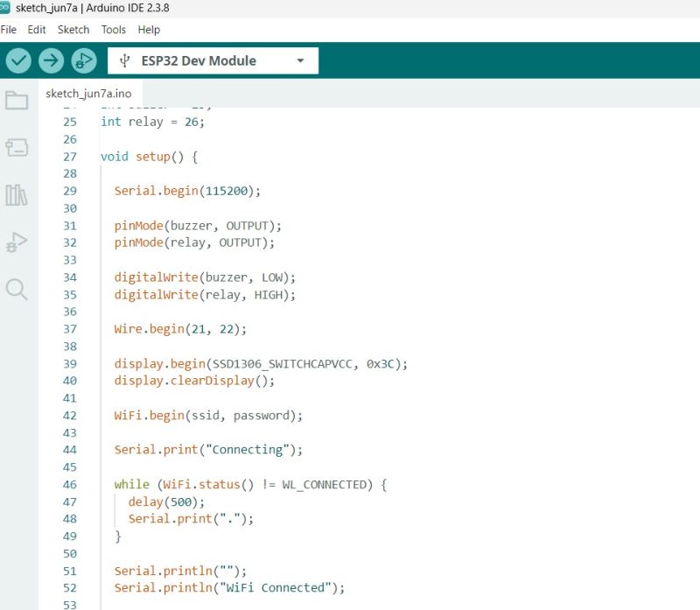Viewport: 700px width, 610px height.
Task: Click line number 46 in the gutter
Action: (x=70, y=485)
